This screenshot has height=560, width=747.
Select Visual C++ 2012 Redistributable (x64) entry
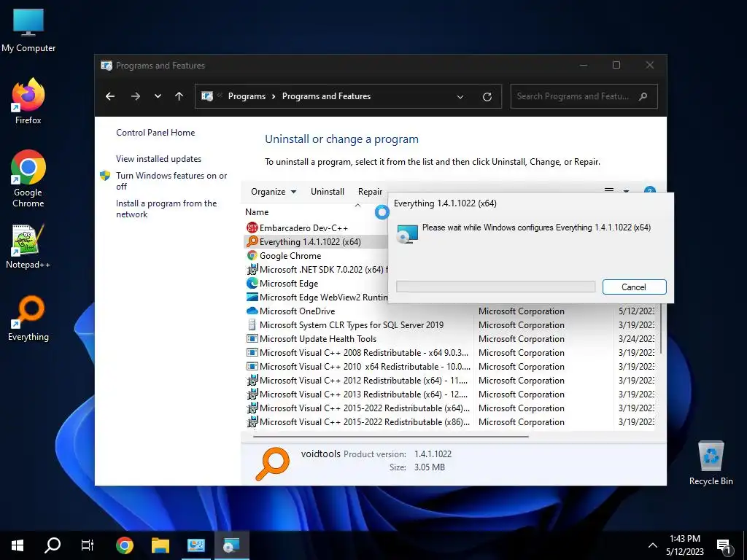tap(357, 380)
